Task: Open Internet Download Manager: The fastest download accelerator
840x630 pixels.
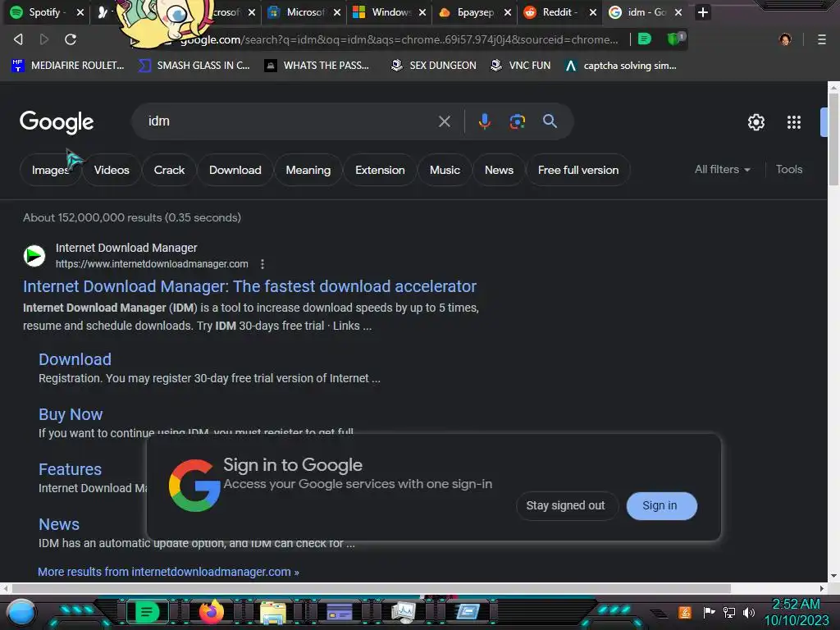Action: click(x=249, y=286)
